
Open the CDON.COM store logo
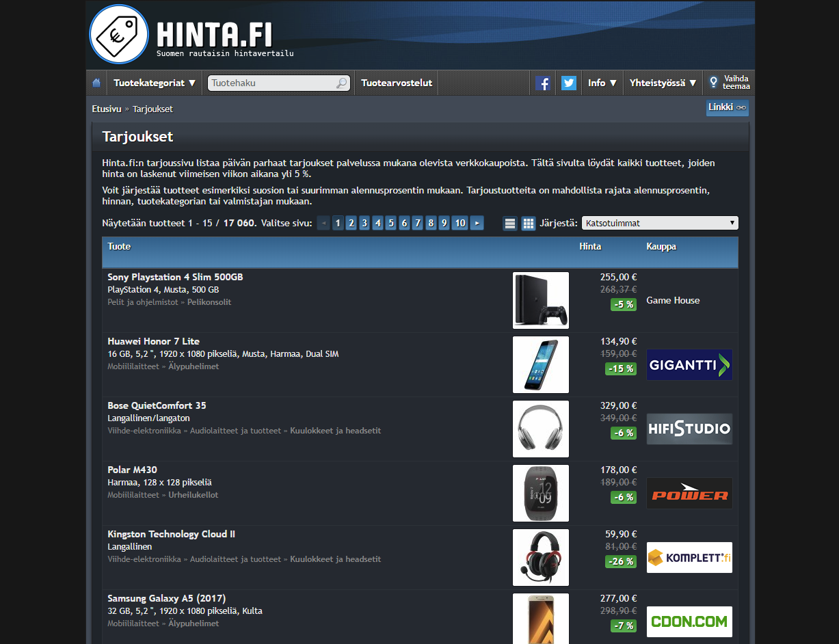click(x=689, y=622)
